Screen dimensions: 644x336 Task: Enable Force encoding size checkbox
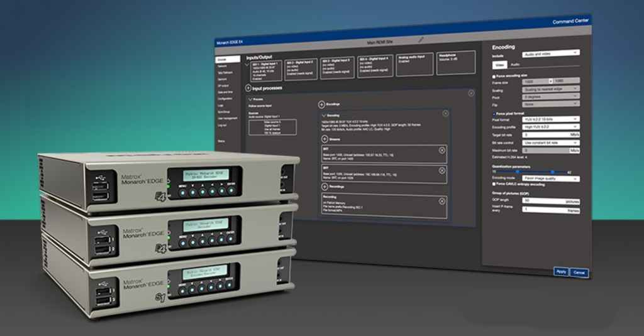[x=494, y=77]
